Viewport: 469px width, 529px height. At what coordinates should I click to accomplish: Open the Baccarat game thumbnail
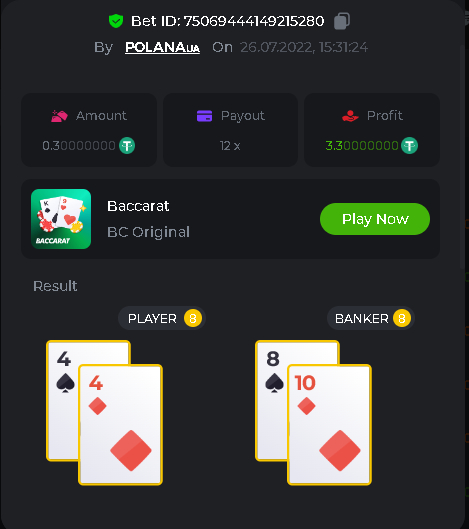coord(61,219)
